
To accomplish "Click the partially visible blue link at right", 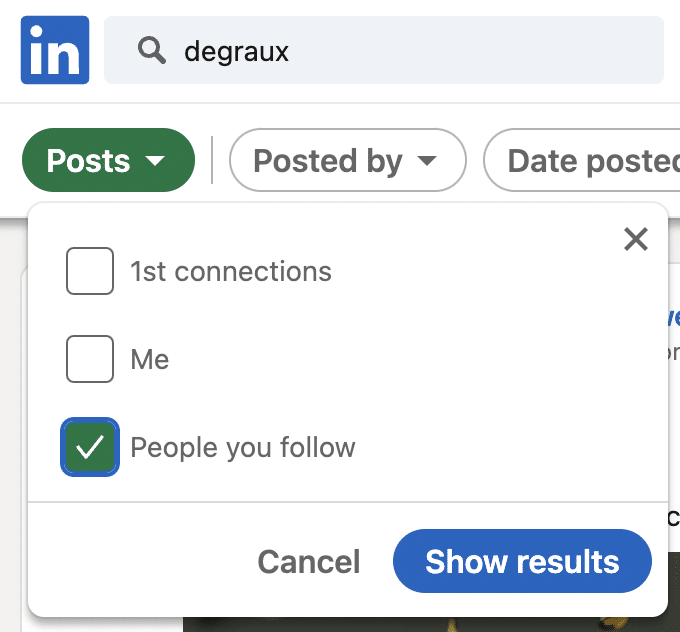I will point(673,318).
